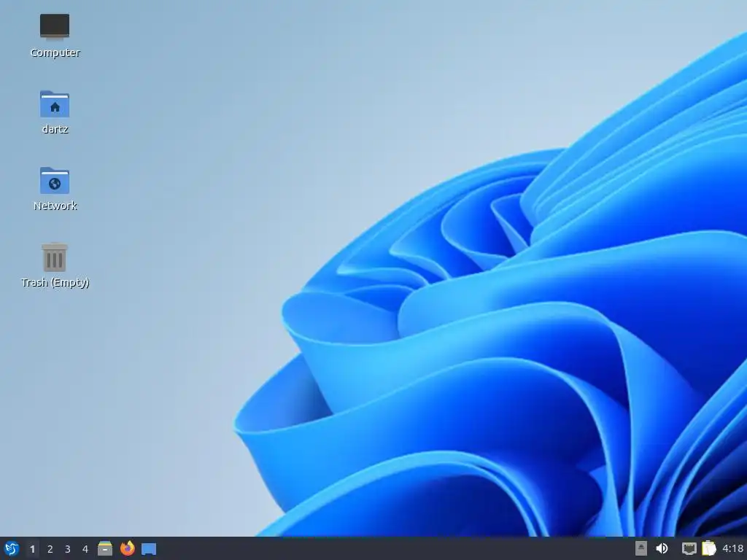
Task: Open the clipboard manager tray icon
Action: (x=709, y=548)
